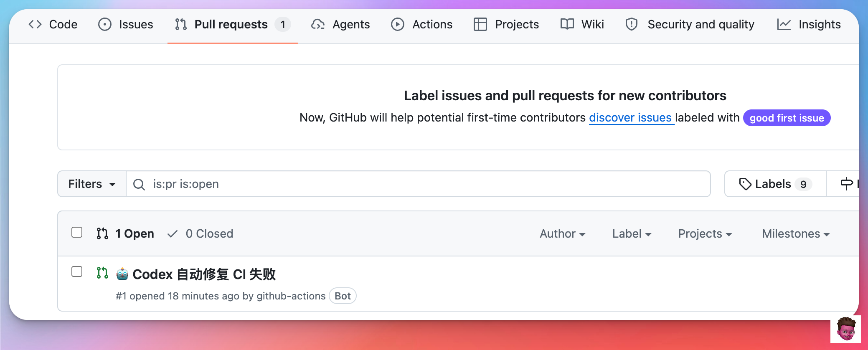
Task: Focus the 'is:pr is:open' search field
Action: [418, 184]
